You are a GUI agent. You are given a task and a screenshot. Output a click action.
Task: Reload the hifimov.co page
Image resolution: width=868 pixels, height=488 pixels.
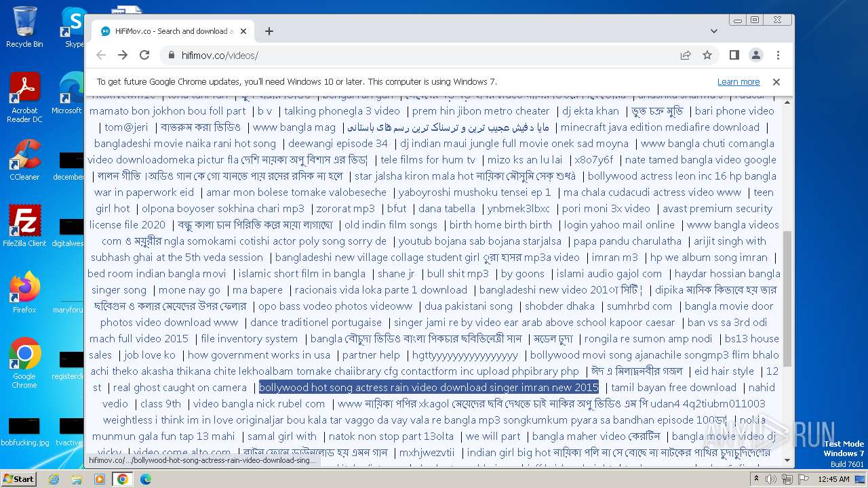144,55
